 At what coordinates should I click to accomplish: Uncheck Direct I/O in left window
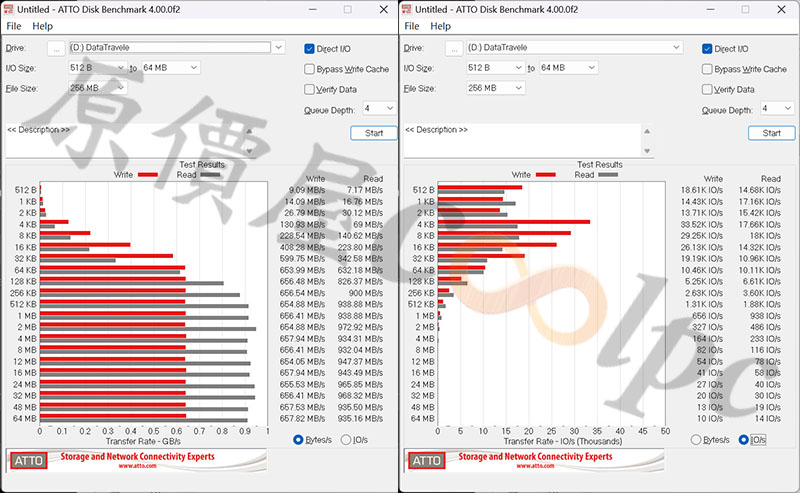[309, 49]
